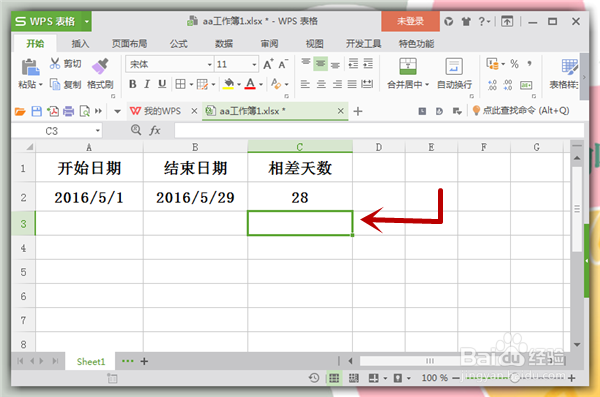Increase decimal places
The width and height of the screenshot is (600, 397).
click(492, 85)
